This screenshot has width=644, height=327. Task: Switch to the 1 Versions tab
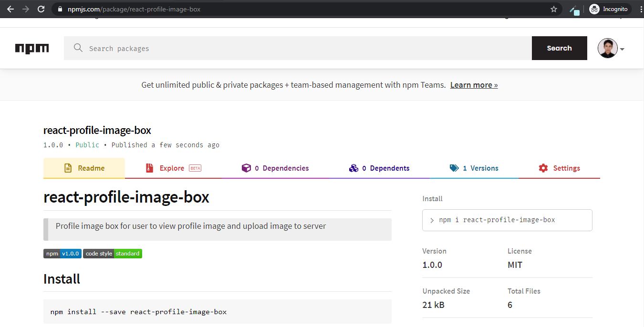tap(474, 168)
